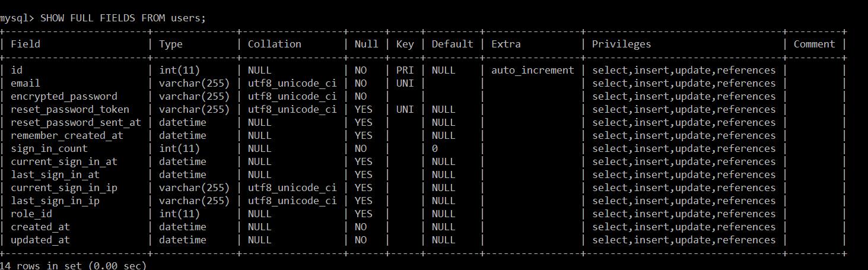Click the UNI key value for email

coord(405,83)
